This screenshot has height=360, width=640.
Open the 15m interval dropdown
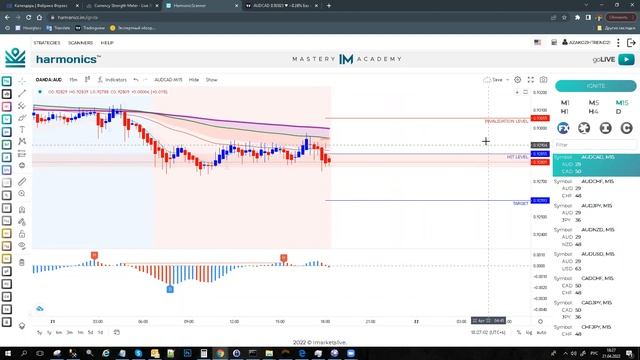point(73,80)
